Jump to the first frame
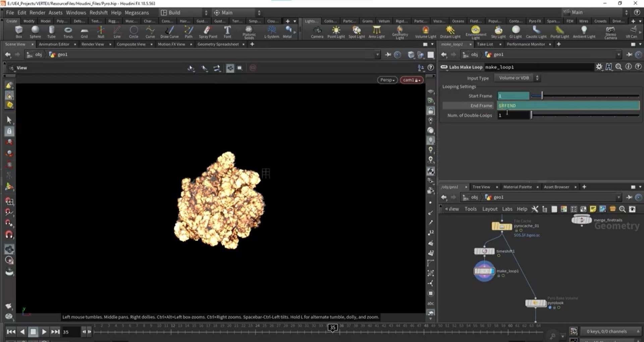644x342 pixels. coord(11,332)
